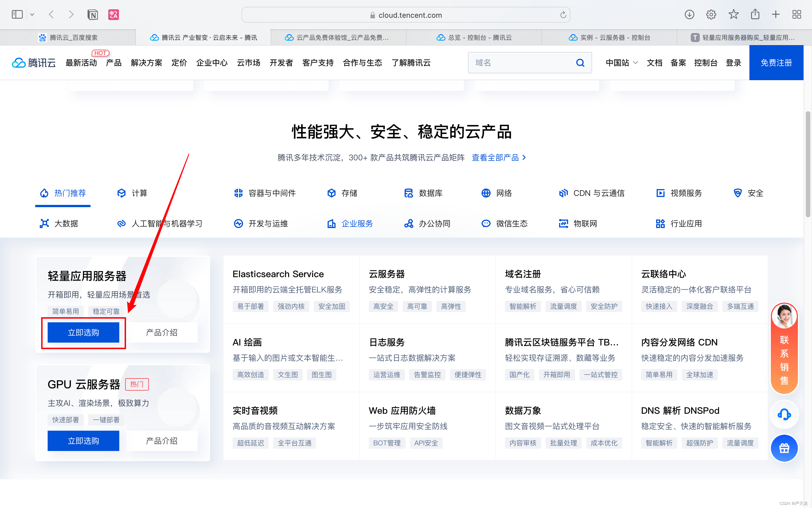Screen dimensions: 812x508
Task: Open the 控制台 link
Action: tap(706, 63)
